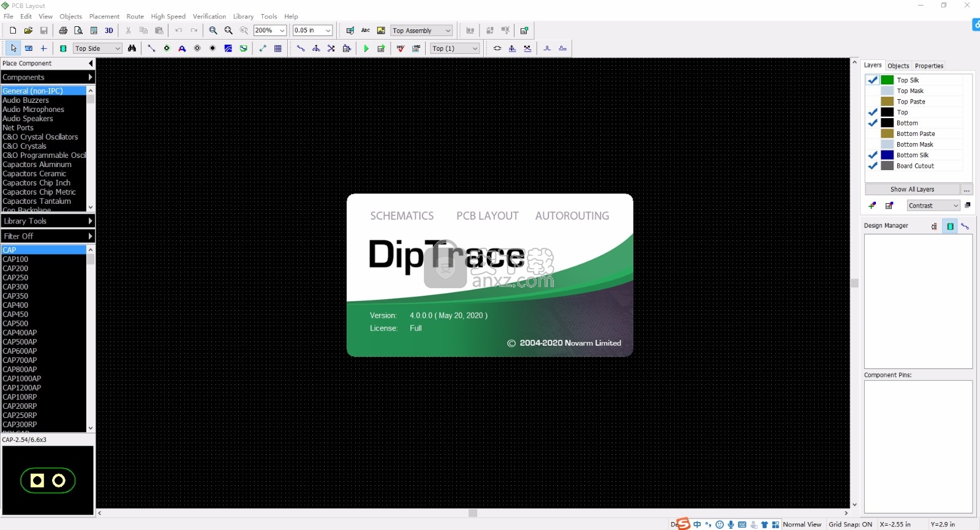Screen dimensions: 980x530
Task: Click the table grid icon
Action: 278,48
